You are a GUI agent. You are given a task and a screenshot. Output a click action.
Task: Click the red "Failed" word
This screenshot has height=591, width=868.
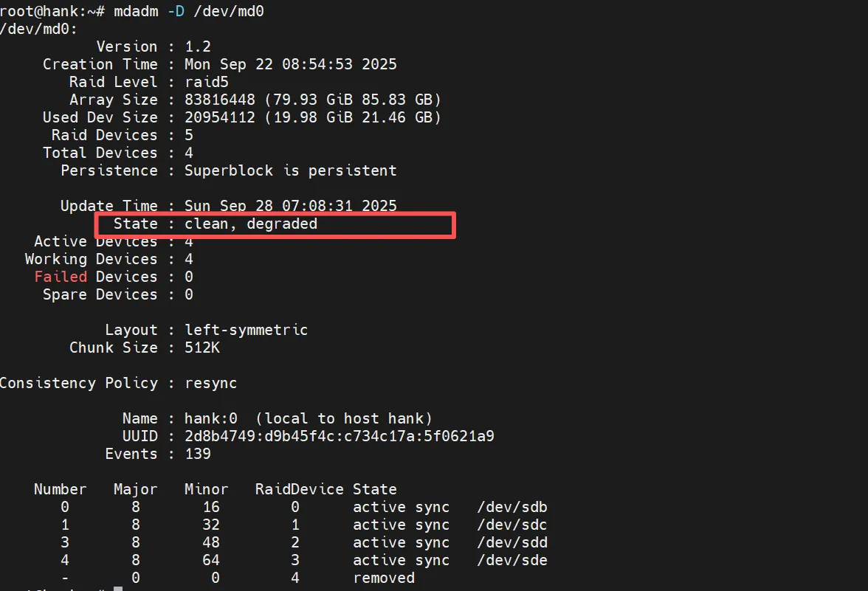tap(61, 277)
